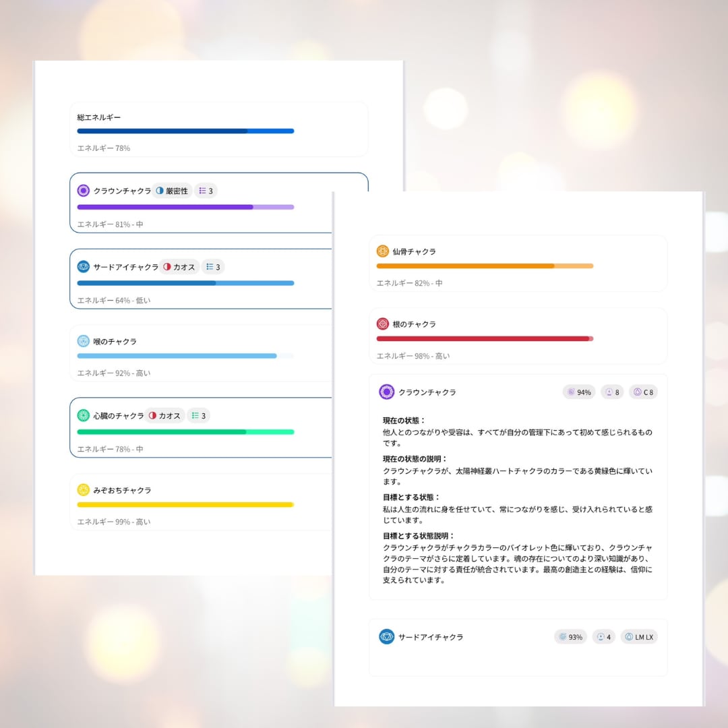Click the 仙骨チャクラ title
This screenshot has height=728, width=728.
click(x=414, y=251)
